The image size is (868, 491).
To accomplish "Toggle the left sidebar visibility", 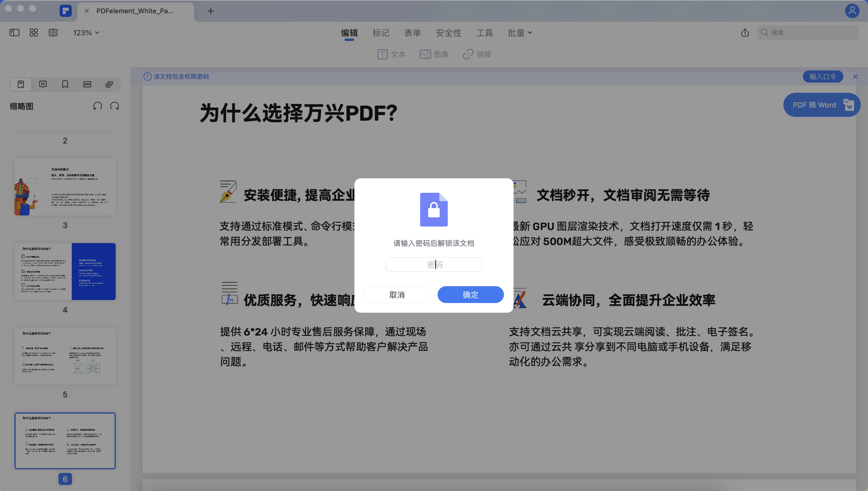I will [14, 32].
